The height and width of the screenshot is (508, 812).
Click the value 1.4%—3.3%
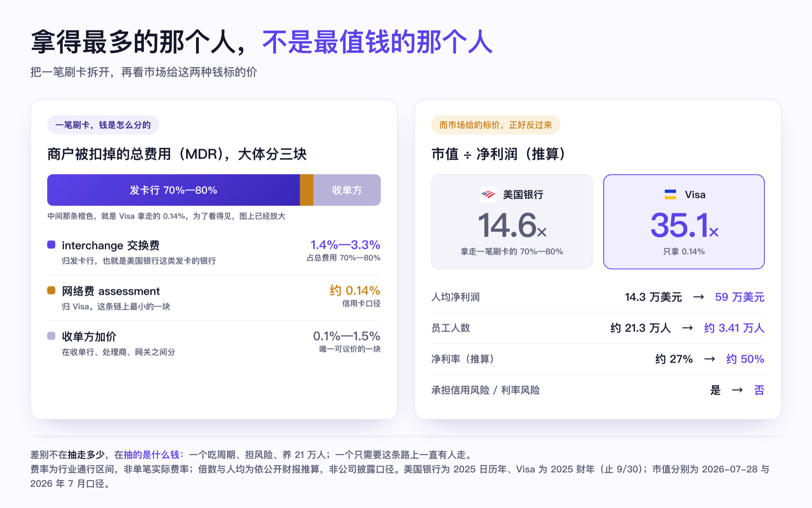pos(346,244)
